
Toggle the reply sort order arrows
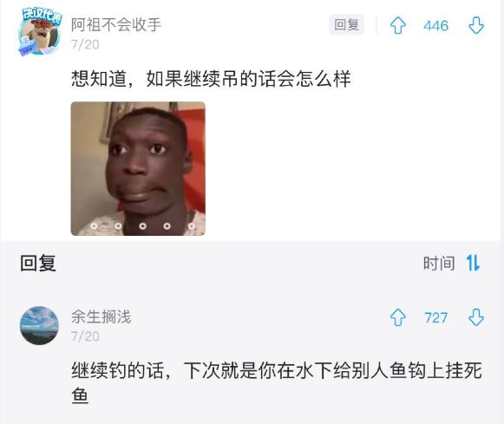(473, 263)
